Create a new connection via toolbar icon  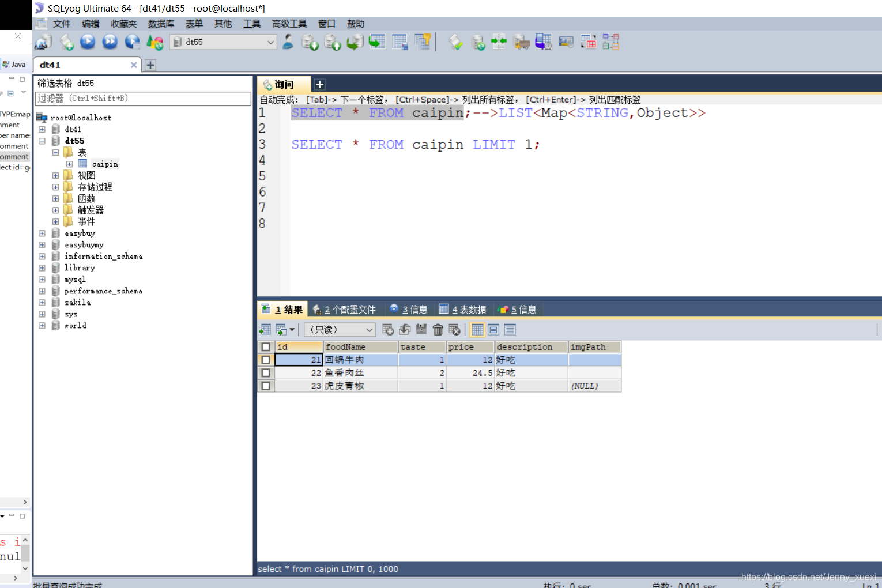[x=43, y=42]
